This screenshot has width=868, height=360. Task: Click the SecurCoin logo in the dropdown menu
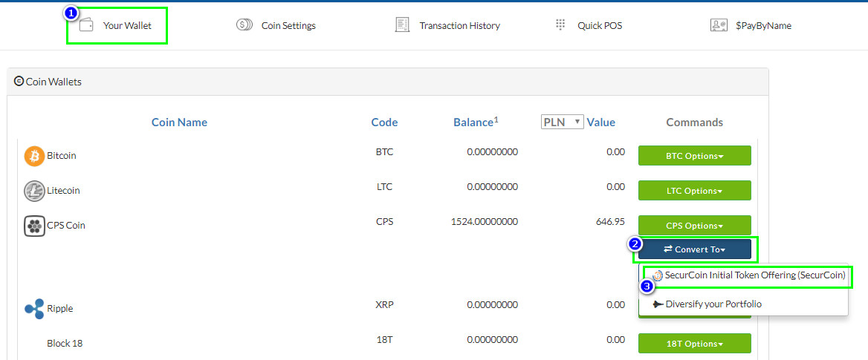point(658,275)
